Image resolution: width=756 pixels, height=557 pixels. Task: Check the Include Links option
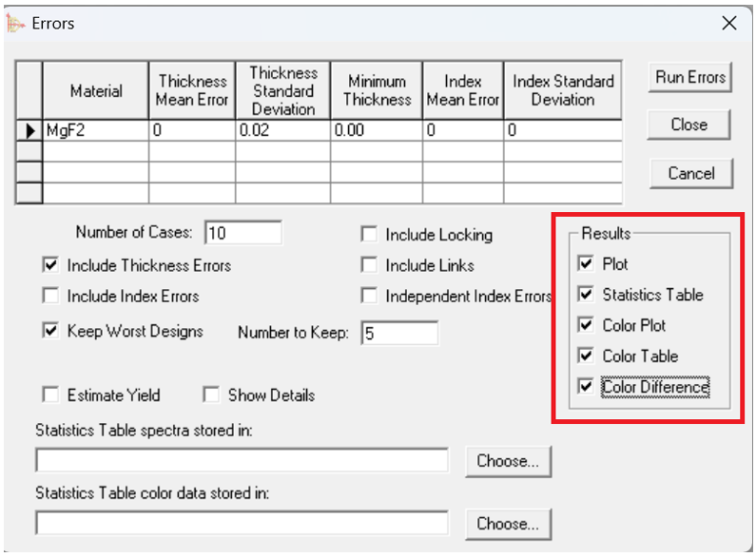(x=369, y=265)
